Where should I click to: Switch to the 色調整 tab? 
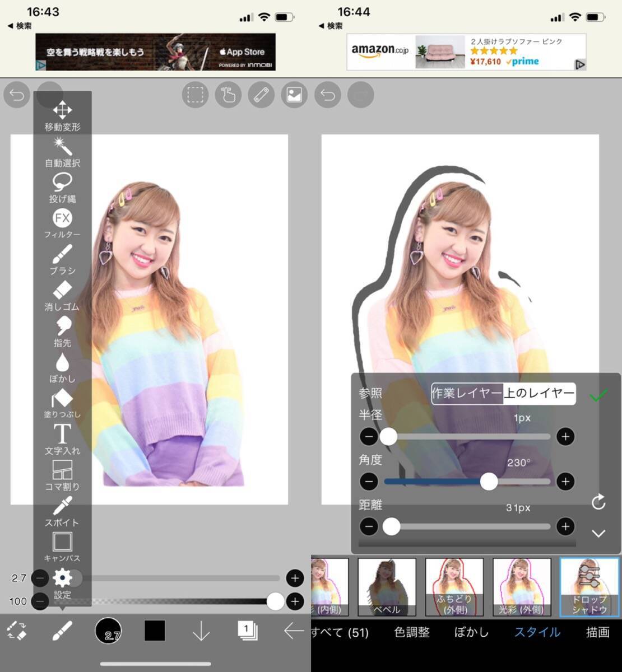412,632
